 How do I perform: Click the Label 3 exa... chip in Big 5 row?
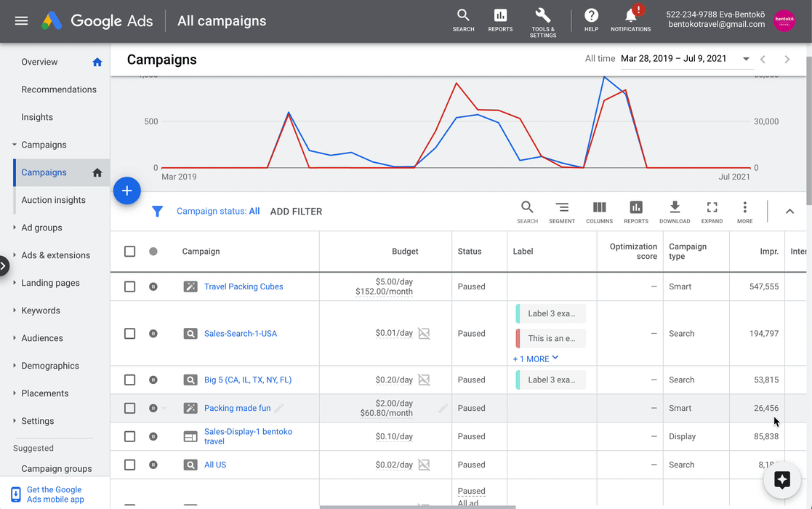click(551, 380)
